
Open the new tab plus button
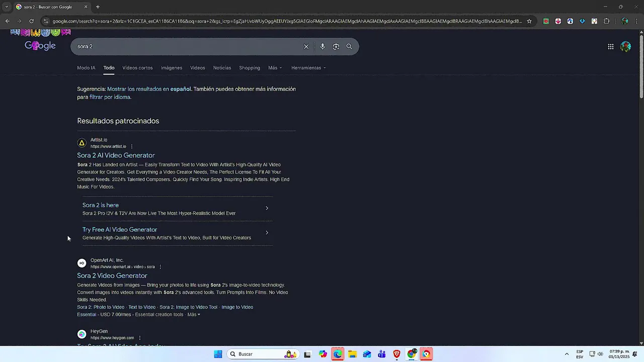98,7
